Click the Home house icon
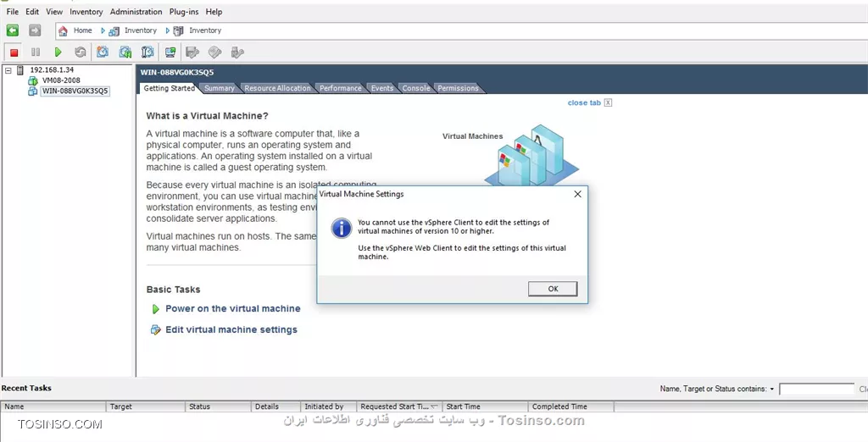Image resolution: width=868 pixels, height=442 pixels. click(x=63, y=31)
